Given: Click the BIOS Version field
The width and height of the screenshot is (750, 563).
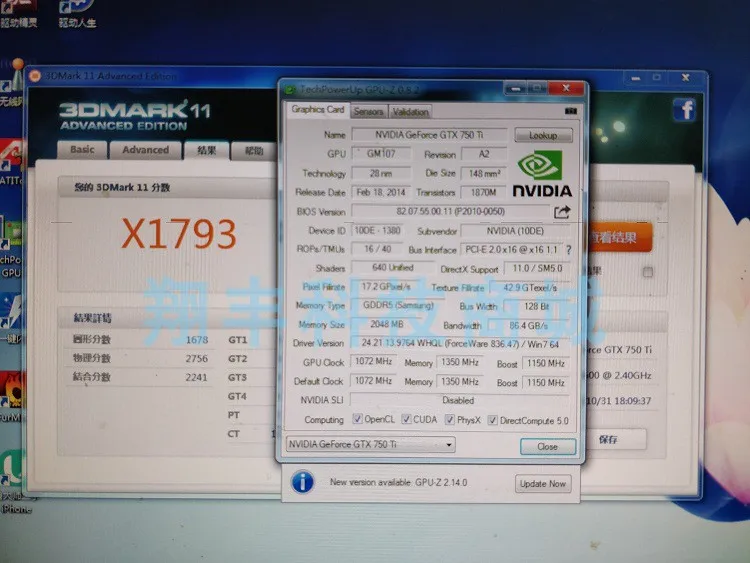Looking at the screenshot, I should point(450,211).
